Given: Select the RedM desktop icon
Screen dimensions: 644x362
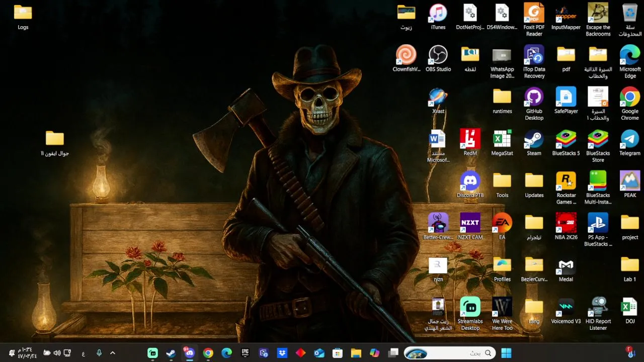Looking at the screenshot, I should pos(470,143).
